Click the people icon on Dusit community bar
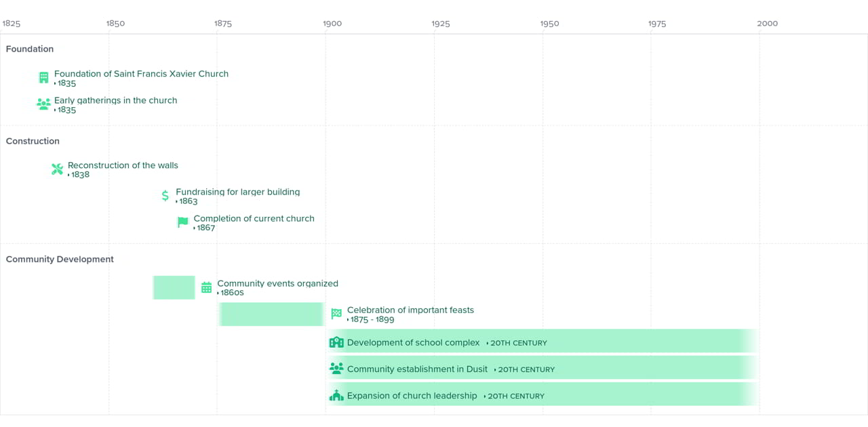The image size is (868, 427). [x=336, y=369]
